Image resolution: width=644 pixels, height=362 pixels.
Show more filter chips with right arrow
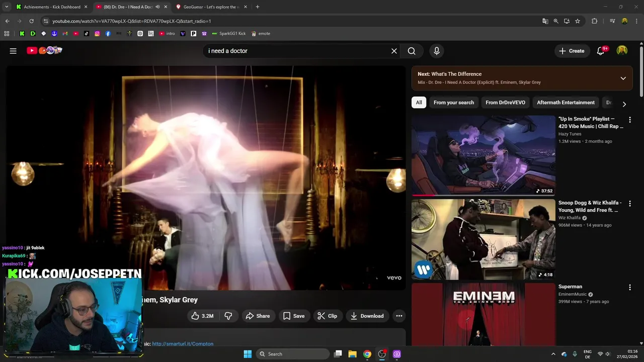(x=624, y=104)
